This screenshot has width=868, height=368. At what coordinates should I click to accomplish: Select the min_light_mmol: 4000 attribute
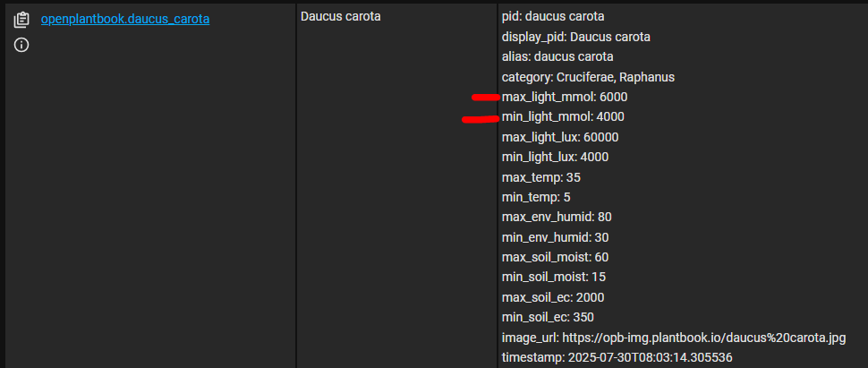click(x=563, y=117)
